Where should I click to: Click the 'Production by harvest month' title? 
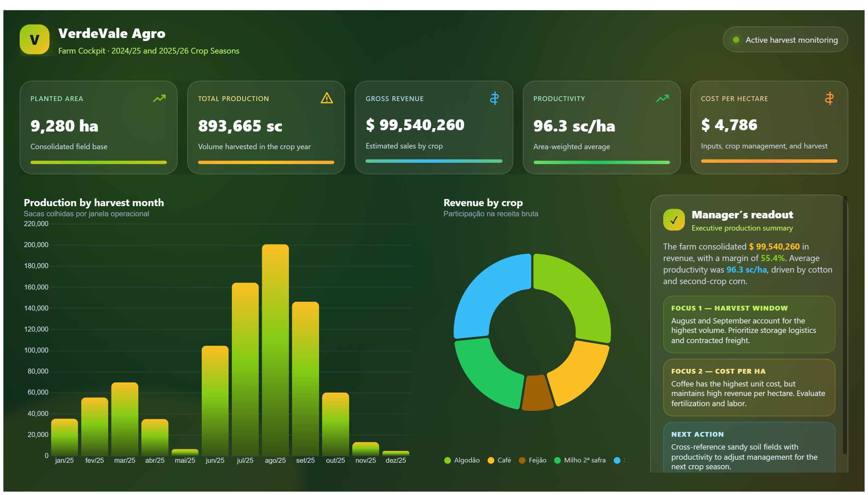click(94, 203)
